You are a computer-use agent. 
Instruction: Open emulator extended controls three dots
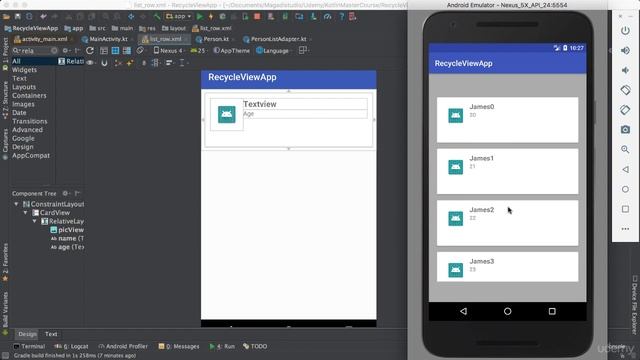(x=625, y=229)
